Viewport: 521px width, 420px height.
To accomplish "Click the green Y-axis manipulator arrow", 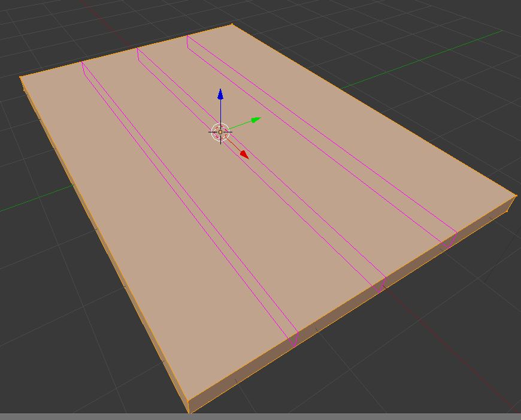I will pos(256,120).
